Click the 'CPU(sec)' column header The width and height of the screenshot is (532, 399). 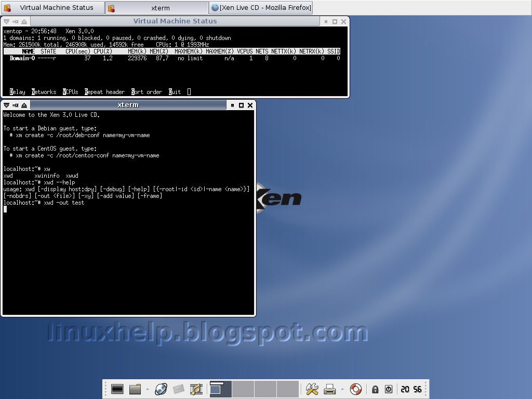tap(78, 51)
